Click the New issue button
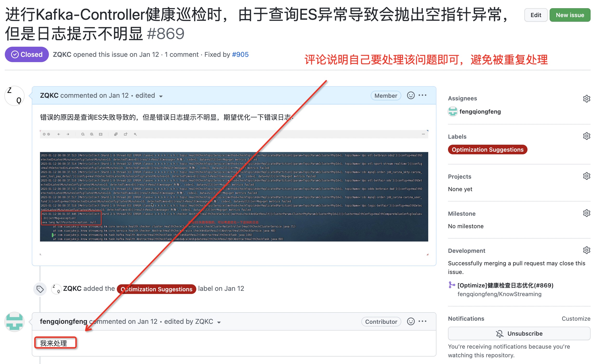 click(x=569, y=15)
